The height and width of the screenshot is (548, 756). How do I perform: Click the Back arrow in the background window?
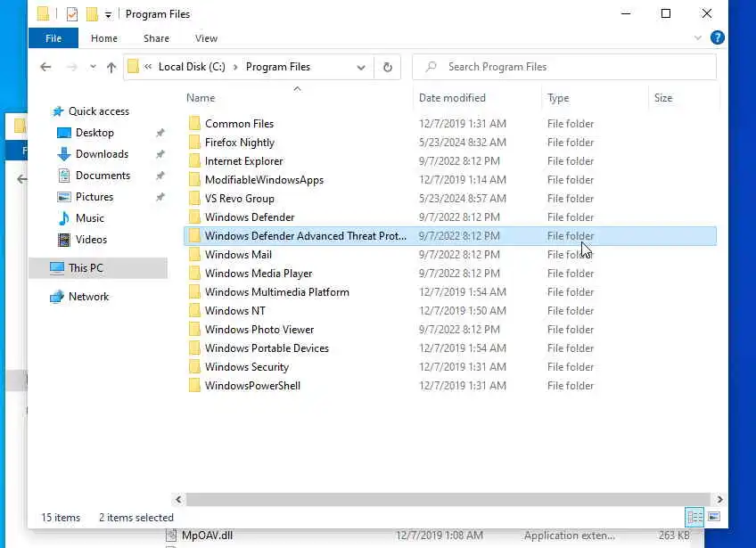[x=21, y=179]
